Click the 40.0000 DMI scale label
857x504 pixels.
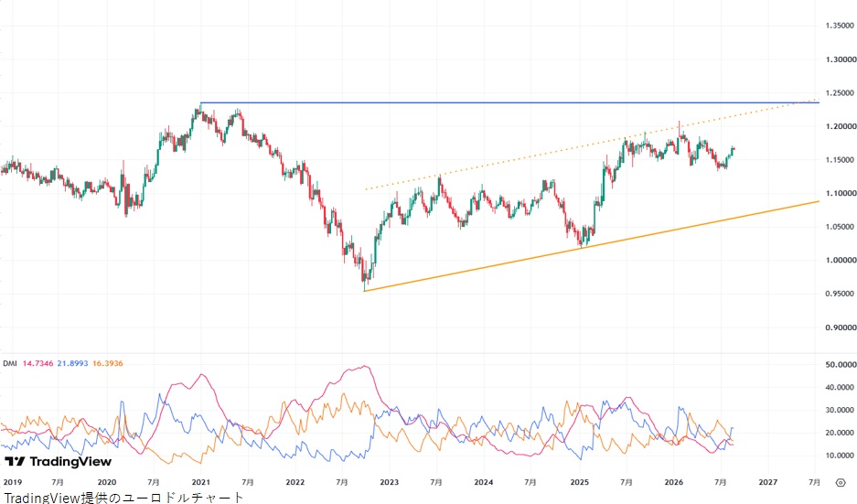coord(840,388)
